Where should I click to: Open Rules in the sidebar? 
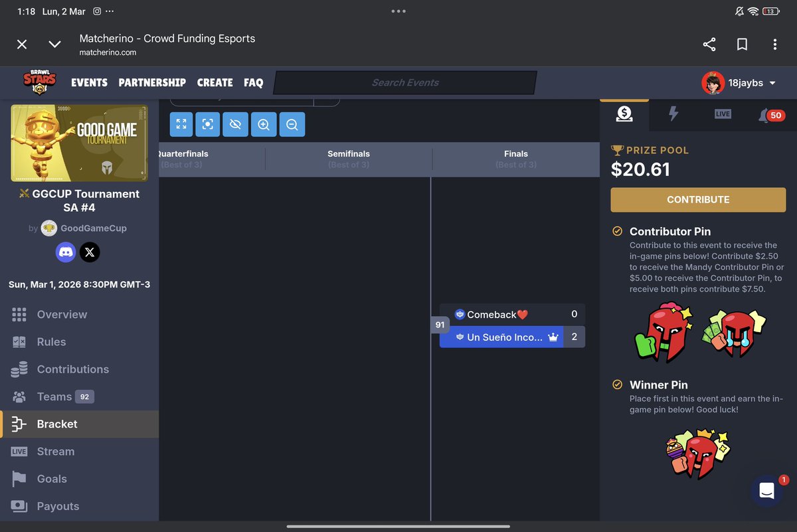click(79, 342)
